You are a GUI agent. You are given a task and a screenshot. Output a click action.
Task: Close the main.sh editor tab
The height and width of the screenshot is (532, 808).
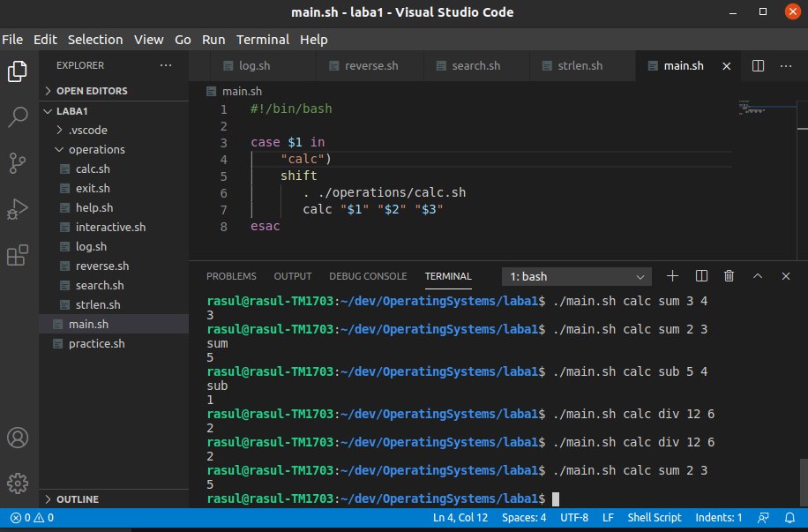point(727,66)
